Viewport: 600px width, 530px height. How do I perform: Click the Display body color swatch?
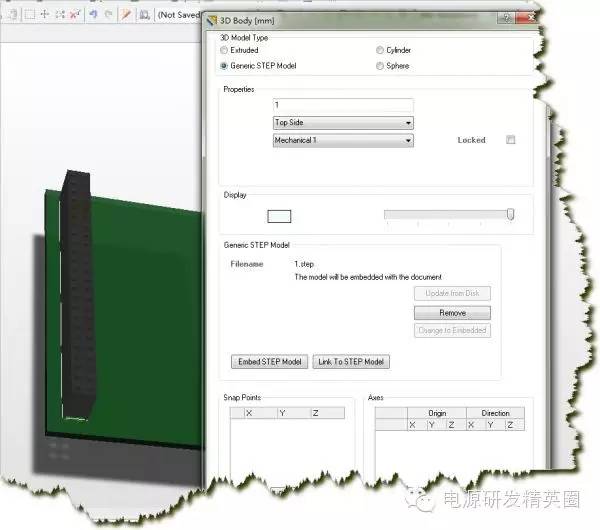[280, 215]
